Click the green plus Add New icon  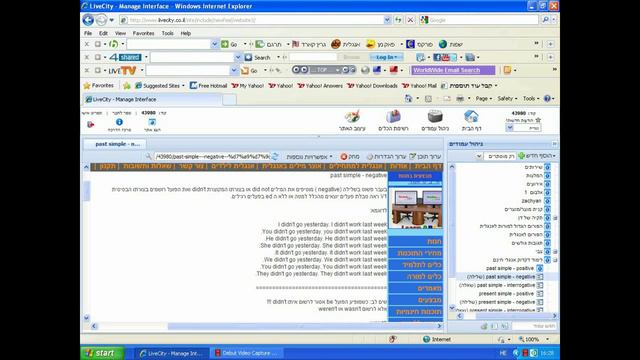click(521, 156)
